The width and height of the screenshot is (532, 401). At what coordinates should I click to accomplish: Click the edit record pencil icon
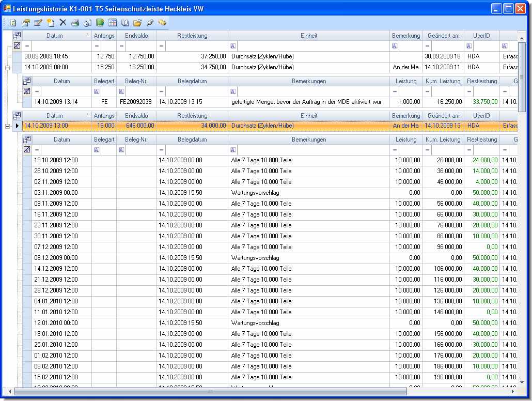[38, 23]
